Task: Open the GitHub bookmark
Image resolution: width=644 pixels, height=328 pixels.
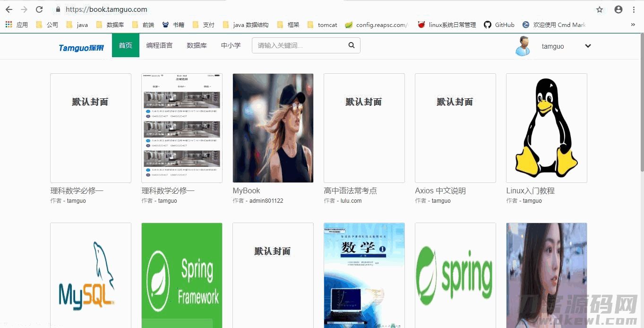Action: (499, 25)
